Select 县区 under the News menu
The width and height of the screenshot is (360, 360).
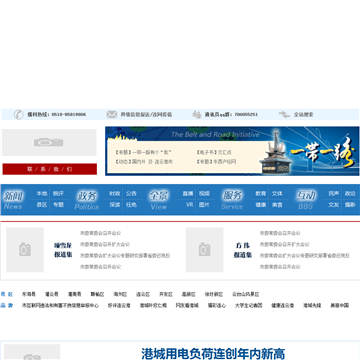coord(42,205)
